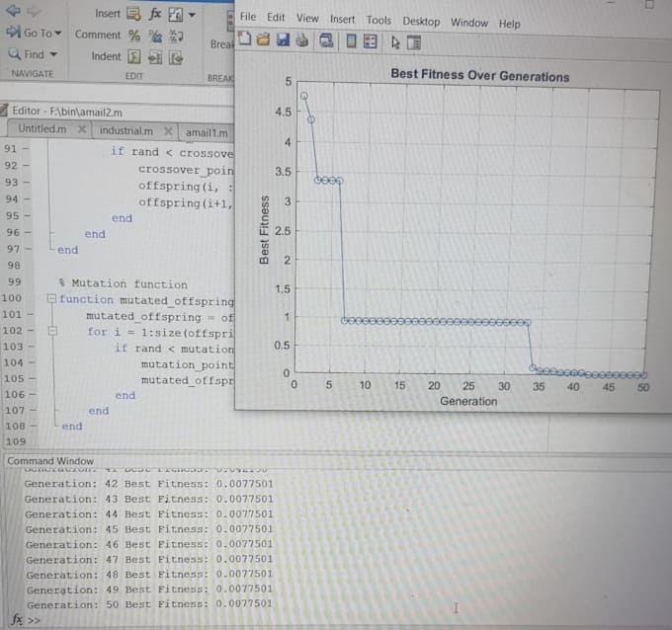This screenshot has height=630, width=672.
Task: Click the Insert Colorbar icon
Action: [x=351, y=41]
